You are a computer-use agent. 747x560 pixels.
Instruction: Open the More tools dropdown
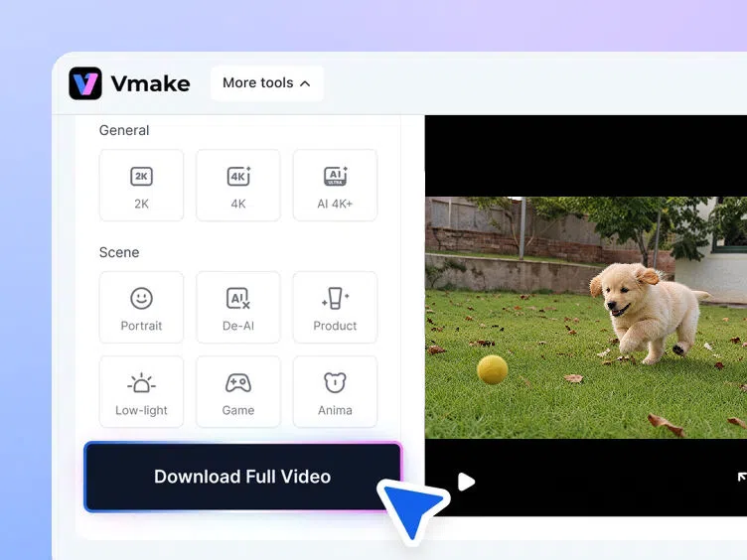267,83
